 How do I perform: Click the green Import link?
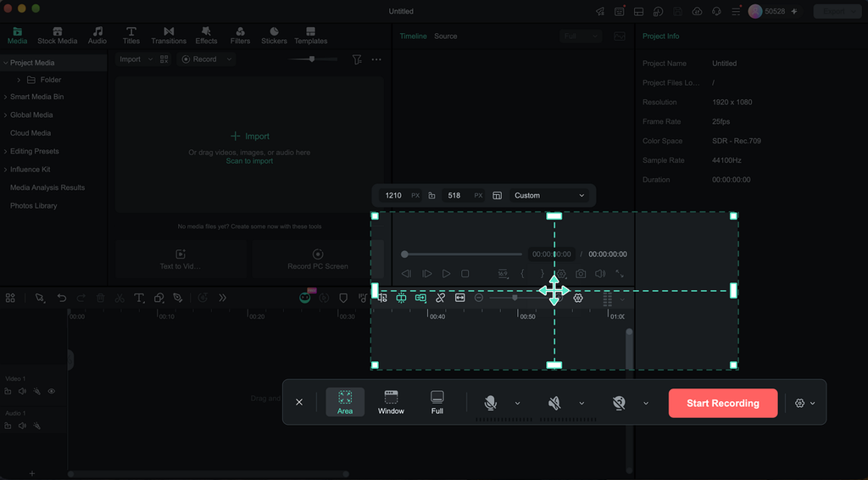tap(250, 137)
